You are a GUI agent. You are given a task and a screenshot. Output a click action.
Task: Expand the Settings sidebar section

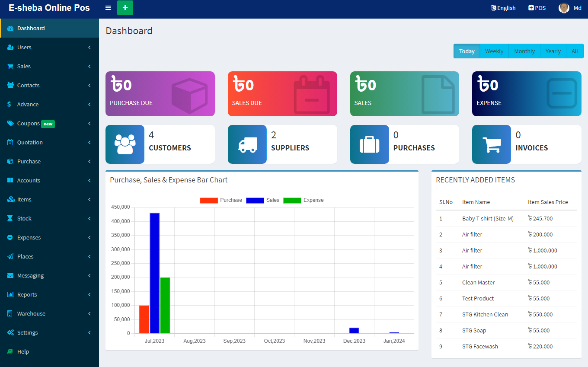coord(27,332)
